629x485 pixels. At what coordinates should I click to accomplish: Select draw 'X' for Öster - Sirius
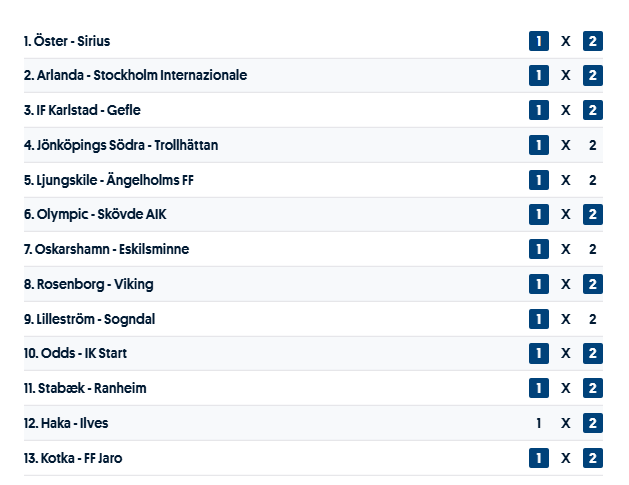566,41
